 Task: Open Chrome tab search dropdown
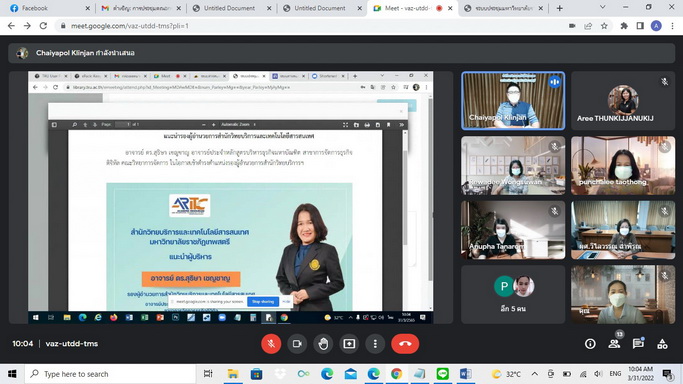click(602, 7)
